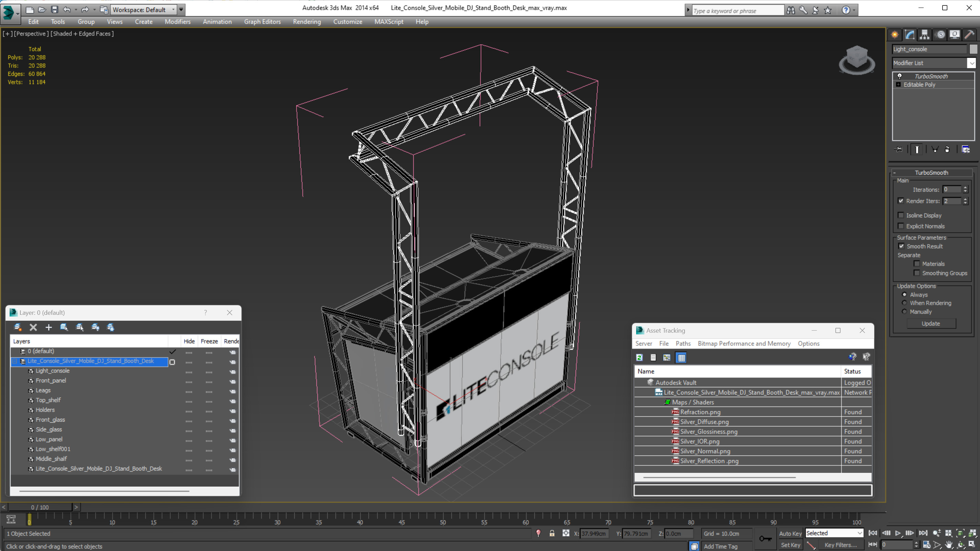Click the TurboSmooth modifier icon
The image size is (980, 551).
(x=900, y=75)
